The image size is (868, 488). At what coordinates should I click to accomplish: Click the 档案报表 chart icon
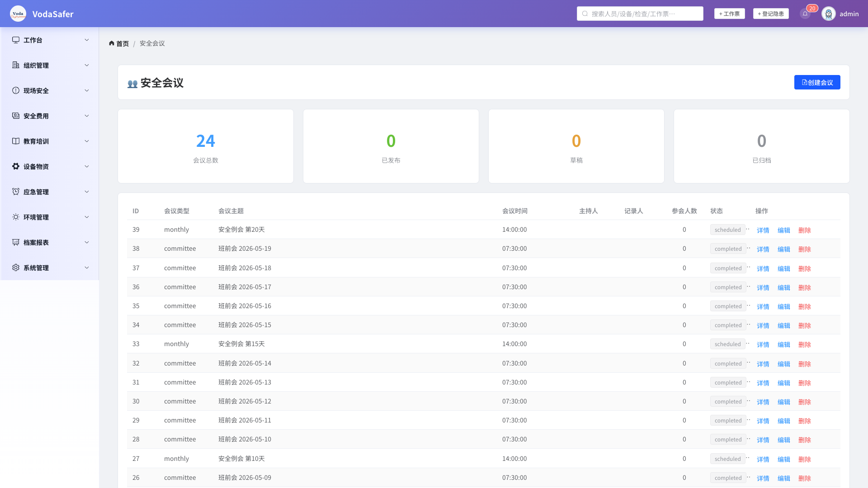(x=16, y=242)
